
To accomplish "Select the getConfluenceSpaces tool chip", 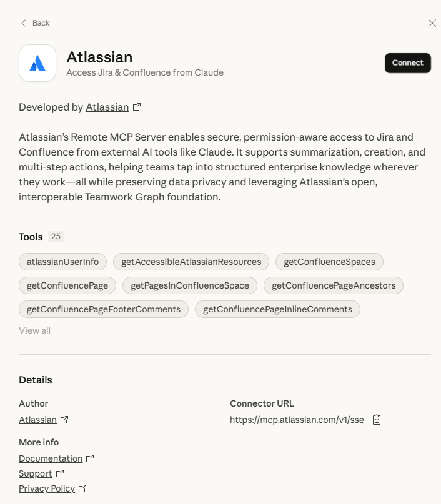I will pyautogui.click(x=329, y=262).
